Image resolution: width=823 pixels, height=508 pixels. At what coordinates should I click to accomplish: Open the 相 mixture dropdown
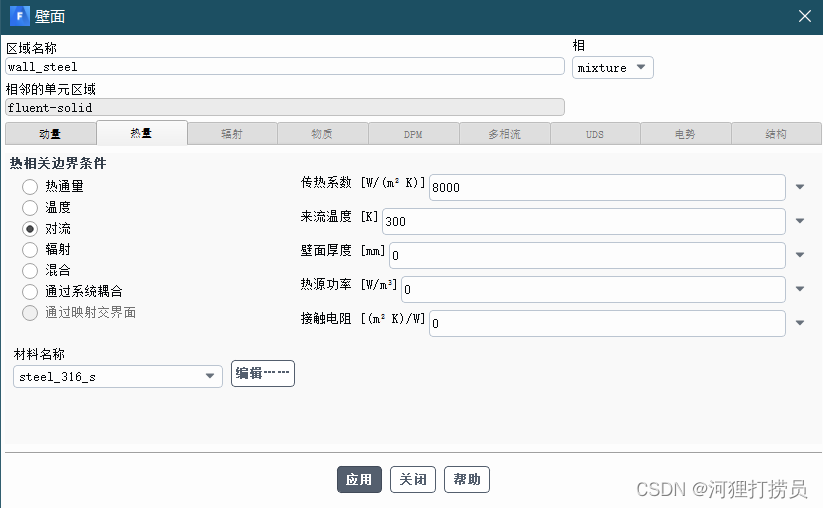click(x=613, y=68)
